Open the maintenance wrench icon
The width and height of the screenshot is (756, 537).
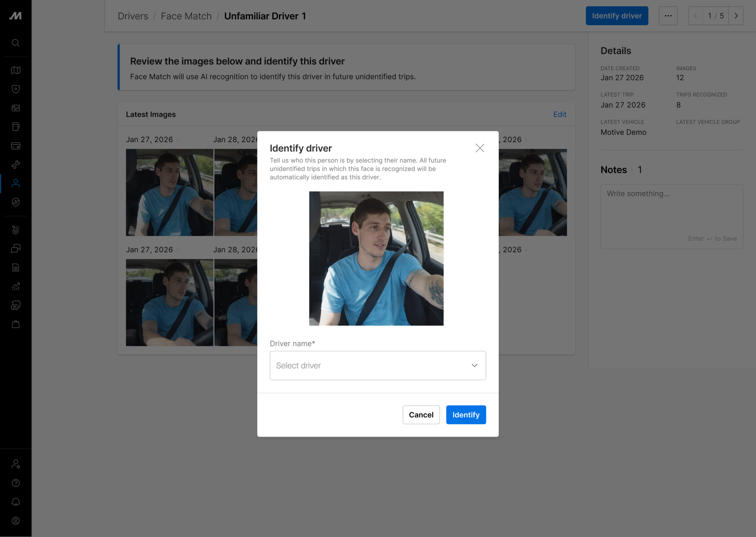pyautogui.click(x=16, y=164)
